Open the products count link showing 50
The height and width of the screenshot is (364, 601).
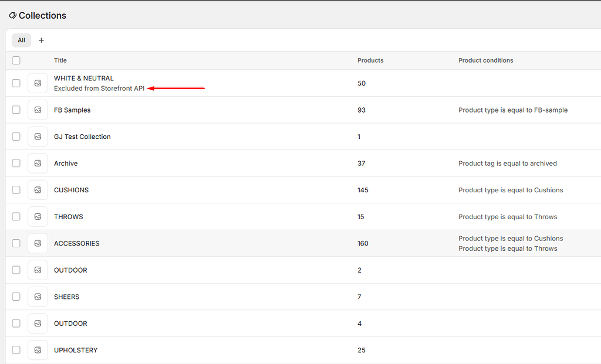point(361,83)
